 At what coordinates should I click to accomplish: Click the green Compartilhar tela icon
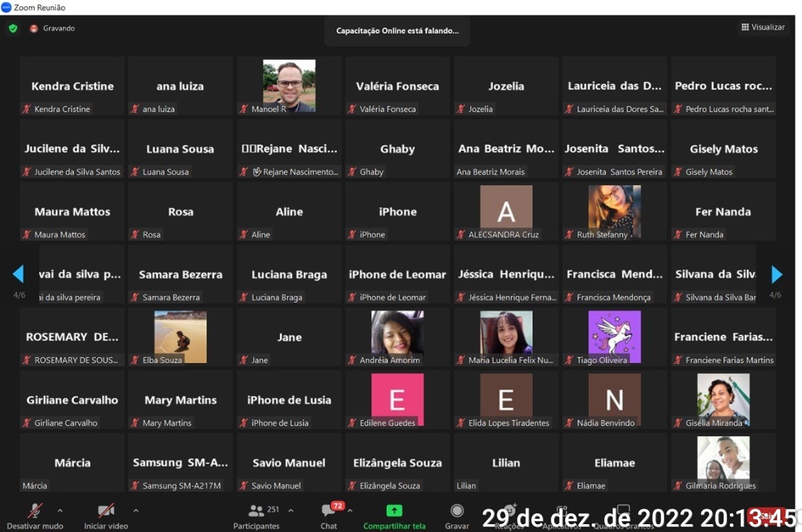[394, 511]
